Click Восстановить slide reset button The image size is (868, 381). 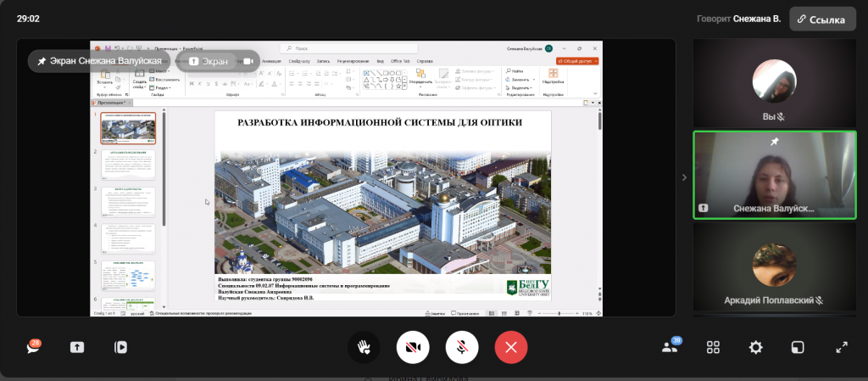[x=165, y=79]
